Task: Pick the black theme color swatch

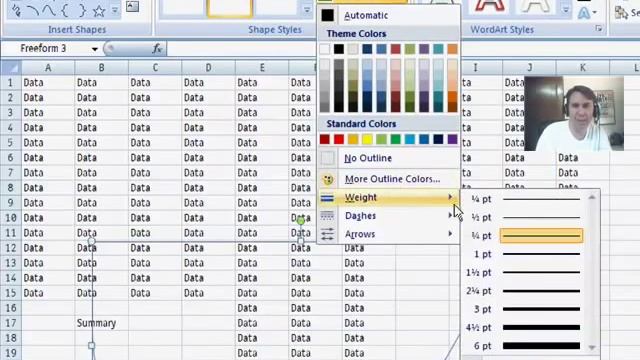Action: tap(339, 49)
